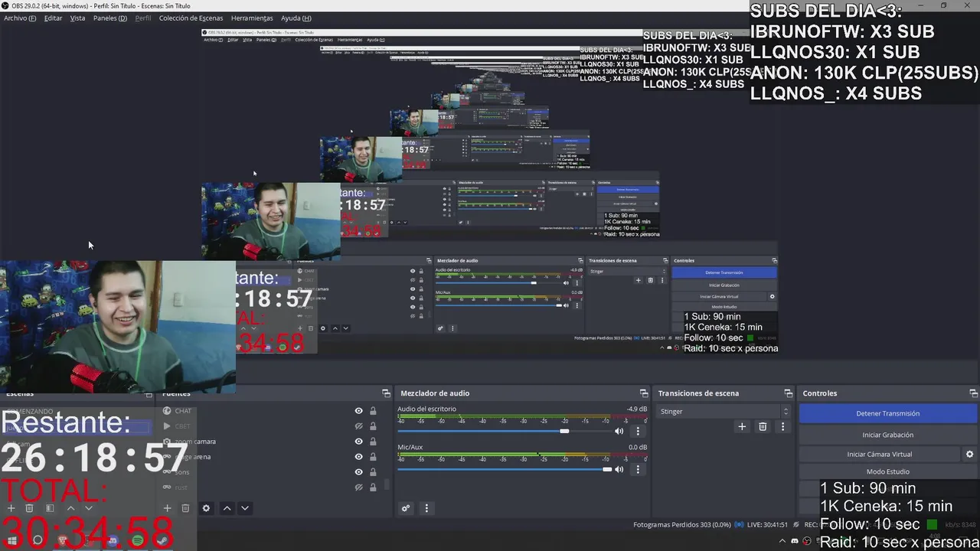Pop out the Escenas dock panel
This screenshot has height=551, width=980.
click(149, 393)
